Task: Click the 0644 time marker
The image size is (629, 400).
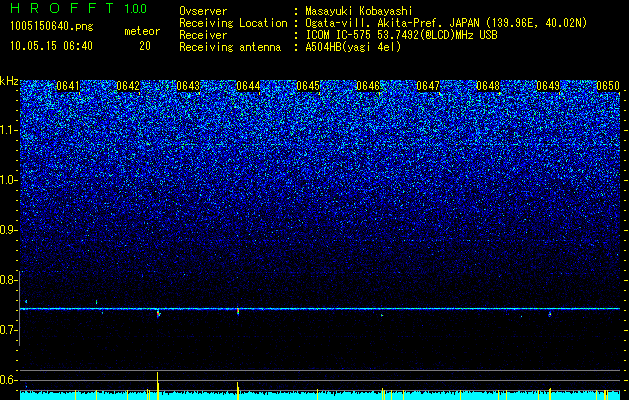Action: pyautogui.click(x=248, y=86)
